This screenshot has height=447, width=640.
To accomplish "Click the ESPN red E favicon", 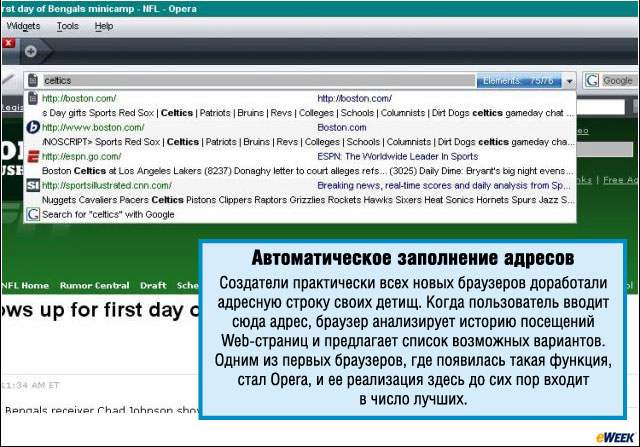I will [x=33, y=156].
